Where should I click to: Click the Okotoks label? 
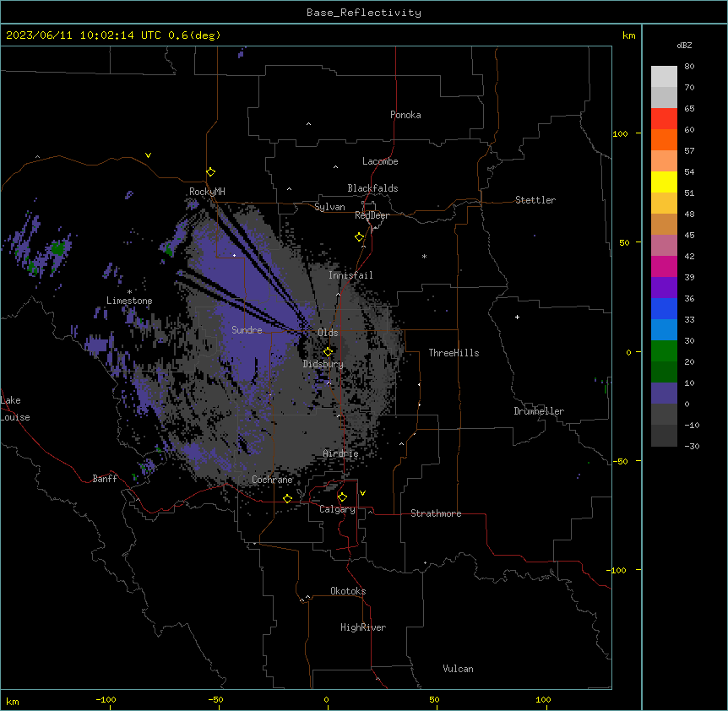pyautogui.click(x=348, y=591)
